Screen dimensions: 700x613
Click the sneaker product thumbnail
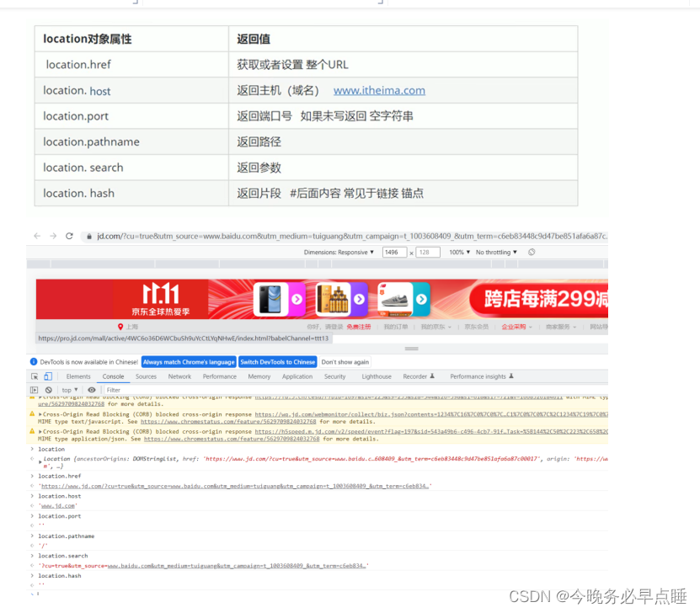395,299
